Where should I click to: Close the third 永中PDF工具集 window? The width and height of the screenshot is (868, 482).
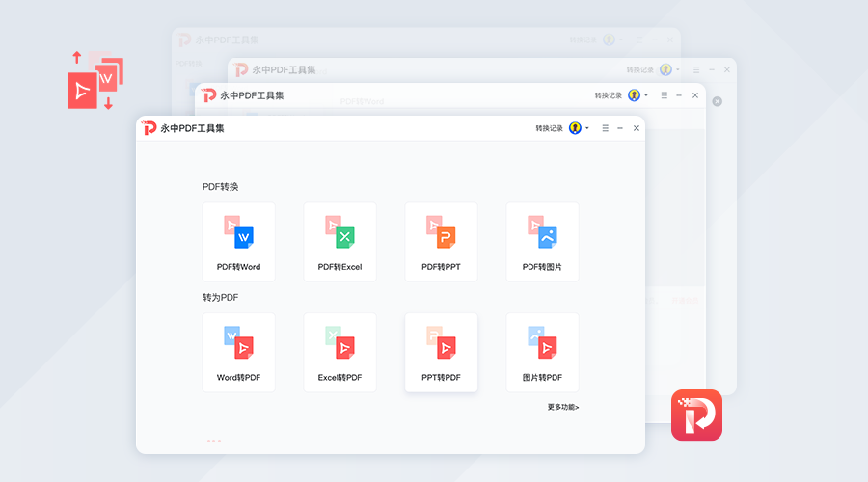727,69
